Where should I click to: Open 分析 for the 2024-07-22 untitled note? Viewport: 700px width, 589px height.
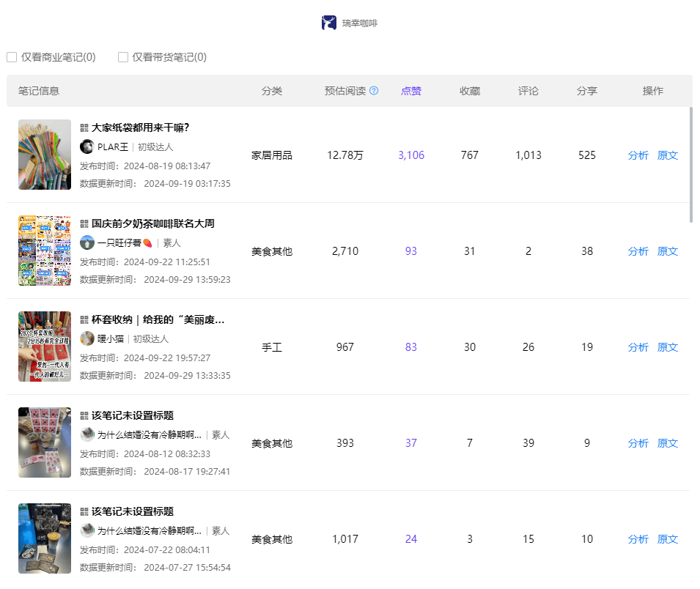click(x=638, y=539)
